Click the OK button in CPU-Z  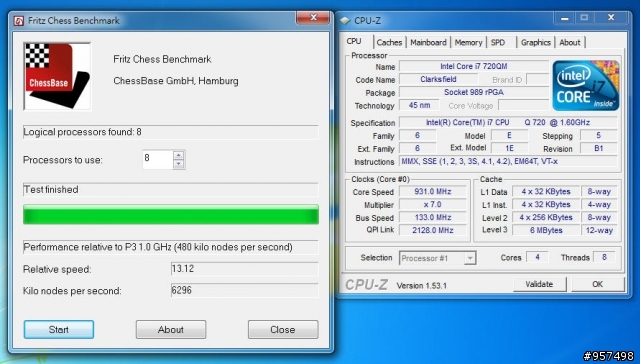[598, 284]
